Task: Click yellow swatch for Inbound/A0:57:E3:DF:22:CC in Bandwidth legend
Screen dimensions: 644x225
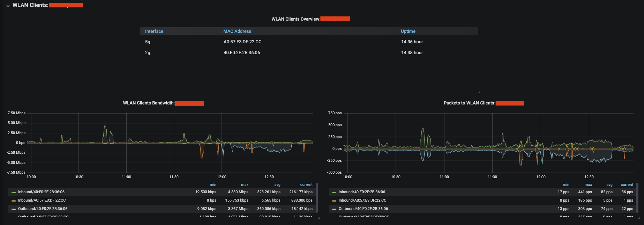Action: point(14,201)
